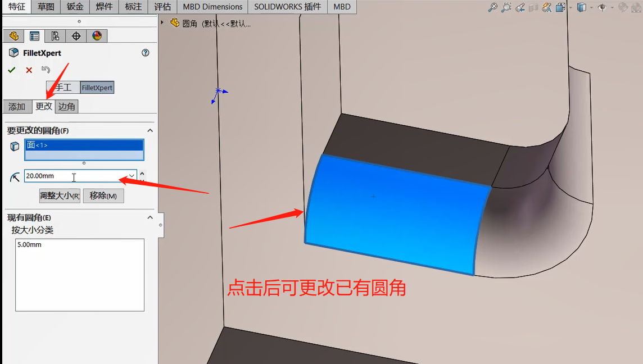Switch to the 手工 manual mode button
643x364 pixels.
(63, 87)
